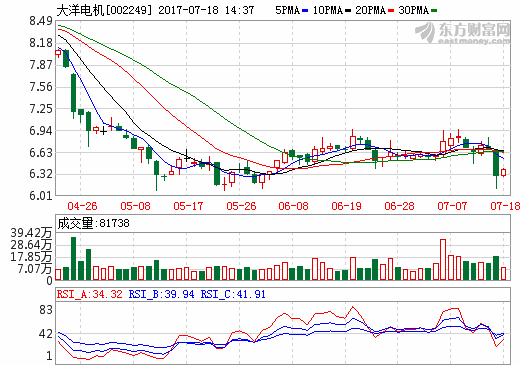The height and width of the screenshot is (365, 520).
Task: Click the 06-28 date label
Action: [x=399, y=206]
